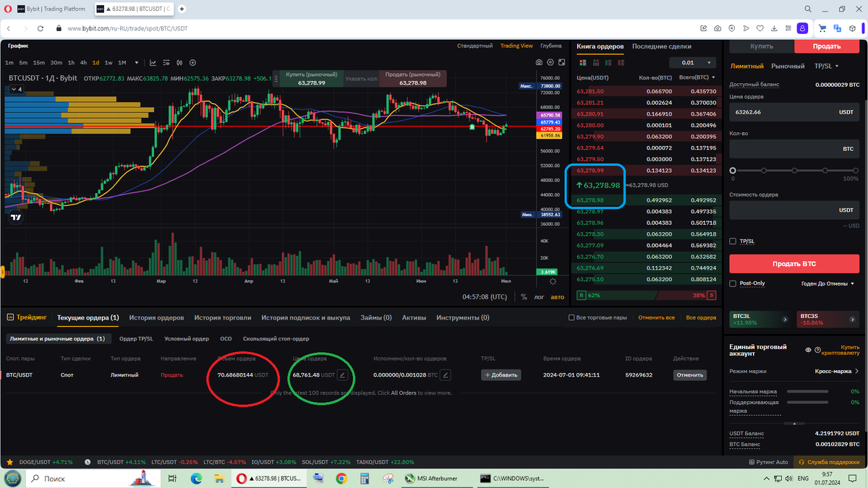The width and height of the screenshot is (868, 488).
Task: Click the order amount slider handle
Action: 733,170
